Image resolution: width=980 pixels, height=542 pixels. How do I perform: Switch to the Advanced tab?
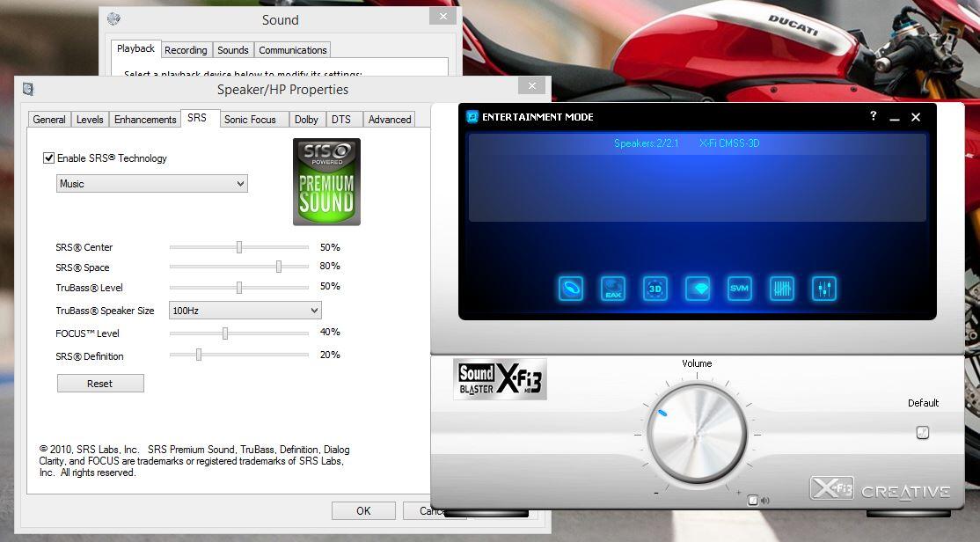(x=390, y=120)
